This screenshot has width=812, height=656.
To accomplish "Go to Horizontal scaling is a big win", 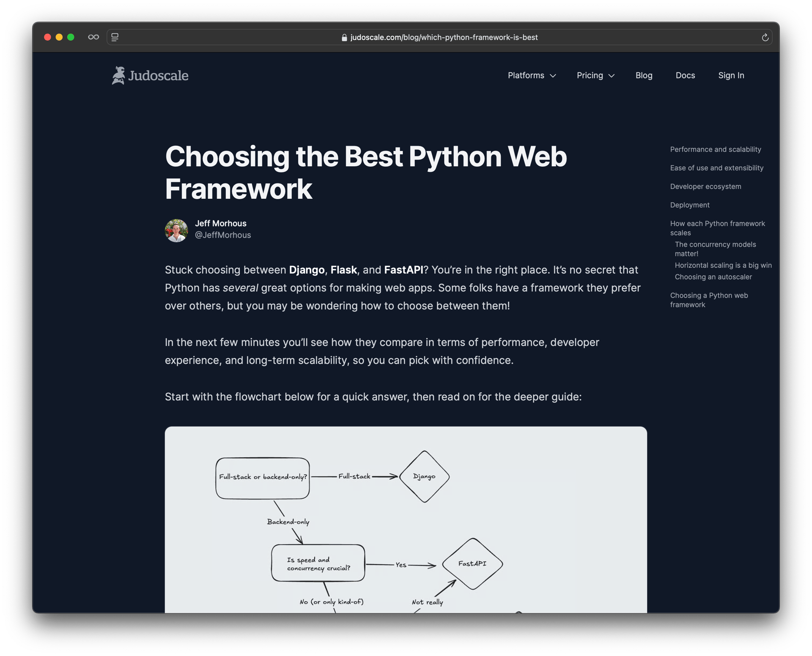I will (723, 265).
